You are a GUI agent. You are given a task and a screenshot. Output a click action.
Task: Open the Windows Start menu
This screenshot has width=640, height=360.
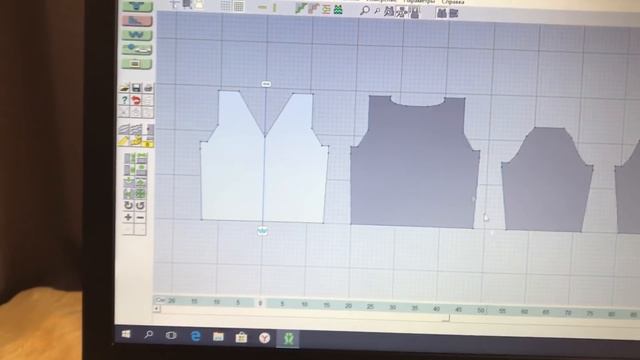126,334
